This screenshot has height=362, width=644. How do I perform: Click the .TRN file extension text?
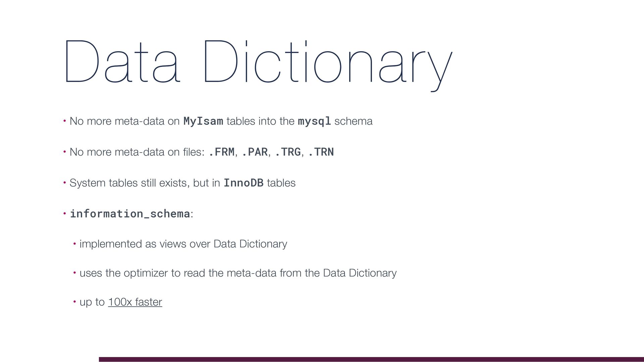(x=321, y=152)
